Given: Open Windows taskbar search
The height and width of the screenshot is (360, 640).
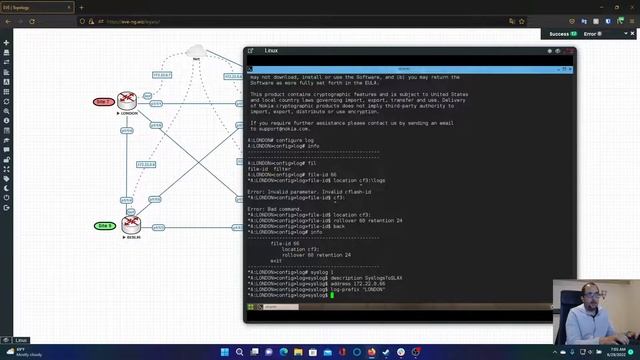Looking at the screenshot, I should click(240, 352).
